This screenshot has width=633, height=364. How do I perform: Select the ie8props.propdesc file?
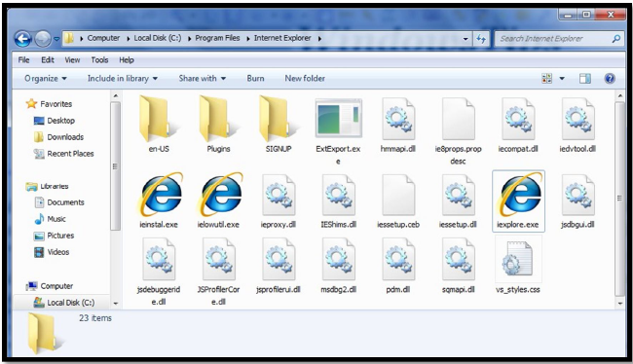point(459,131)
